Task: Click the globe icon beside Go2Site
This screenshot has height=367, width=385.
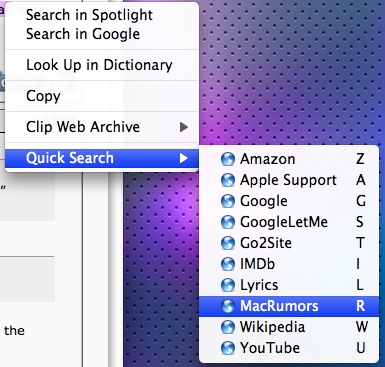Action: 228,243
